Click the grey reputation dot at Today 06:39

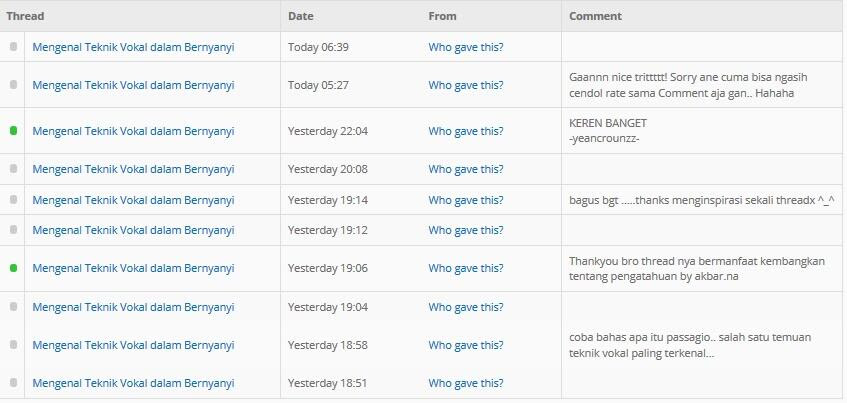[14, 46]
